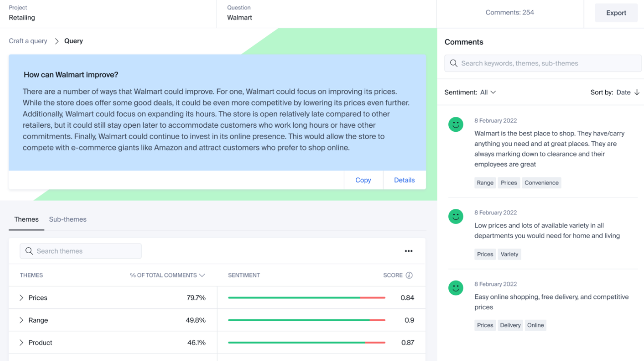The width and height of the screenshot is (644, 361).
Task: Copy the query answer text
Action: [x=363, y=180]
